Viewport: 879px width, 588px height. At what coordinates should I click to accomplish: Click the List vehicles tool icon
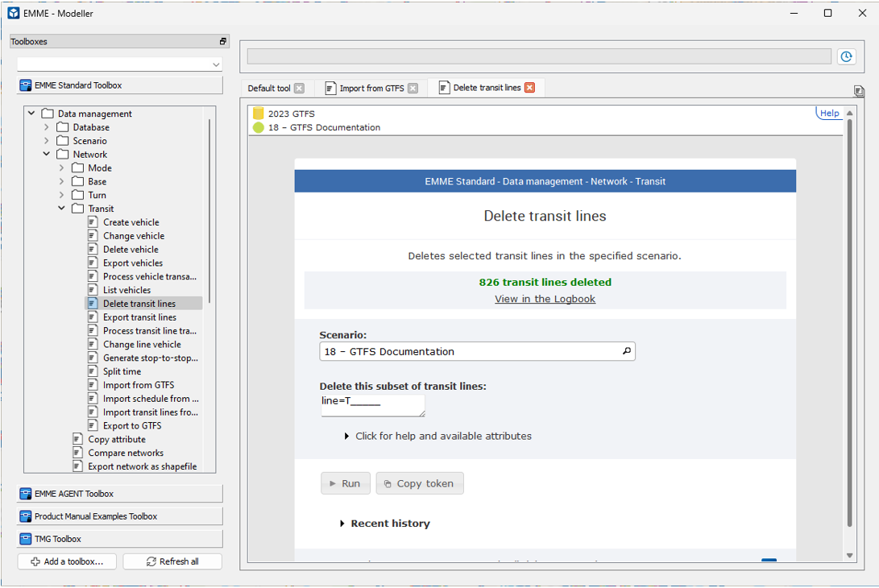coord(93,290)
